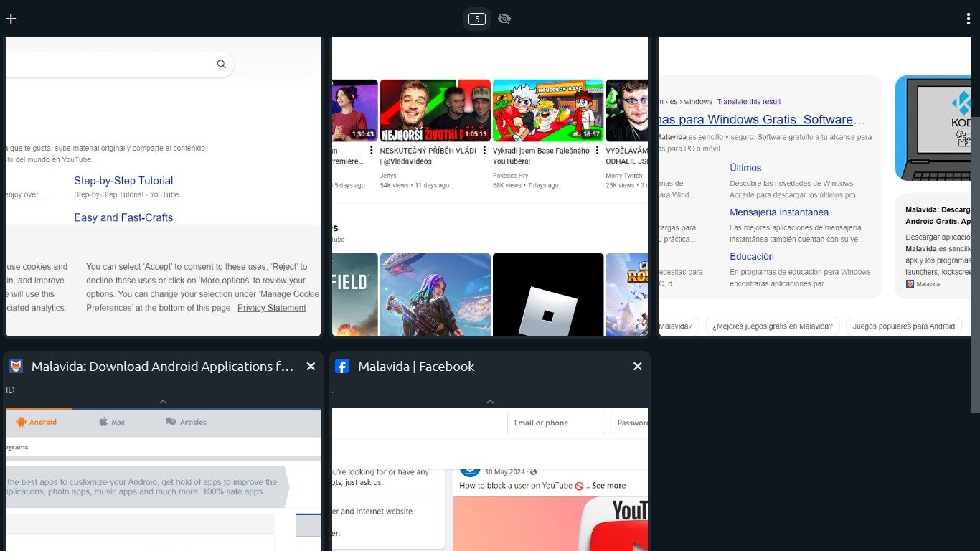This screenshot has height=551, width=980.
Task: Collapse chevron in the Malavida tab preview
Action: coord(163,402)
